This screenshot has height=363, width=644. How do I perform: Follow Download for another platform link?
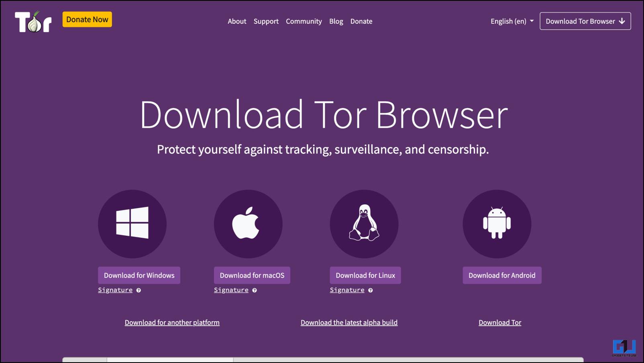[172, 322]
